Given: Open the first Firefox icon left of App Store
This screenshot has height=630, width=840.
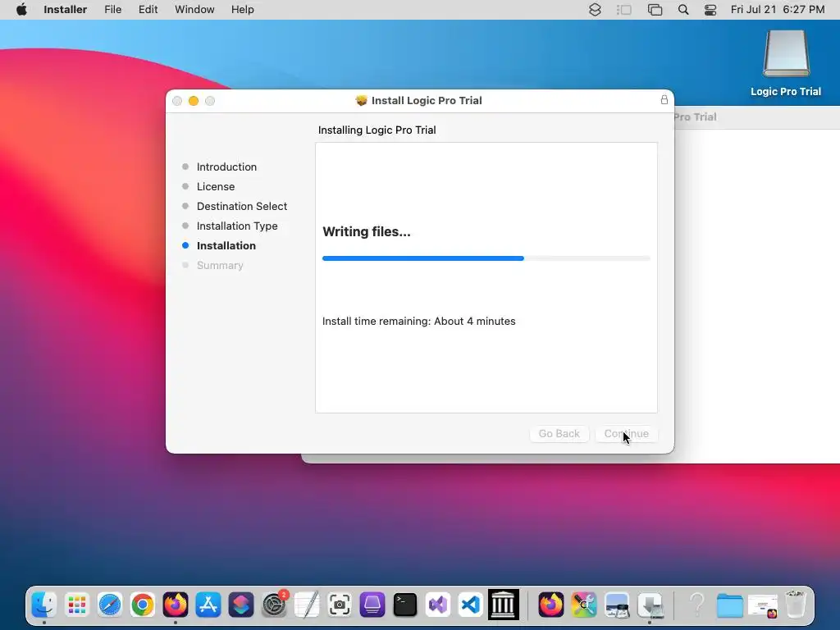Looking at the screenshot, I should coord(176,605).
